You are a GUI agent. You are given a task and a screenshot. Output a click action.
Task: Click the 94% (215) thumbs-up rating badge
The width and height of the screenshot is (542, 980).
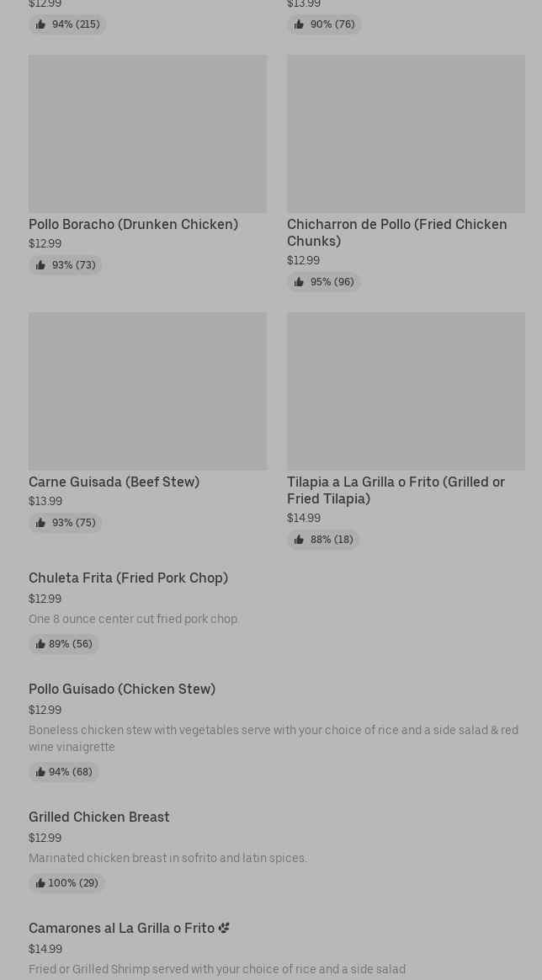[66, 24]
